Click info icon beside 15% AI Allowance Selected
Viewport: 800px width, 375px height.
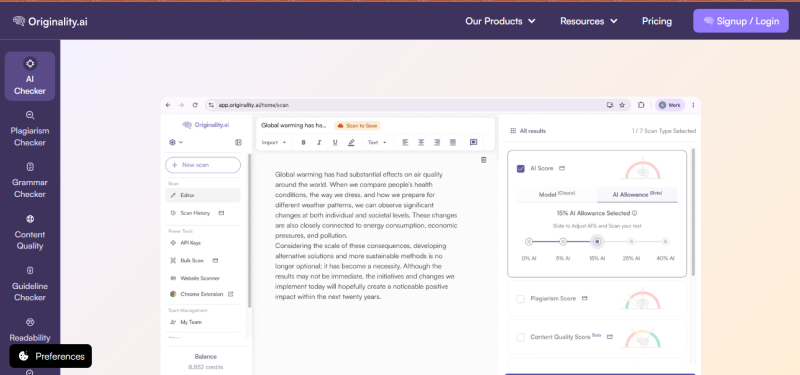[635, 213]
